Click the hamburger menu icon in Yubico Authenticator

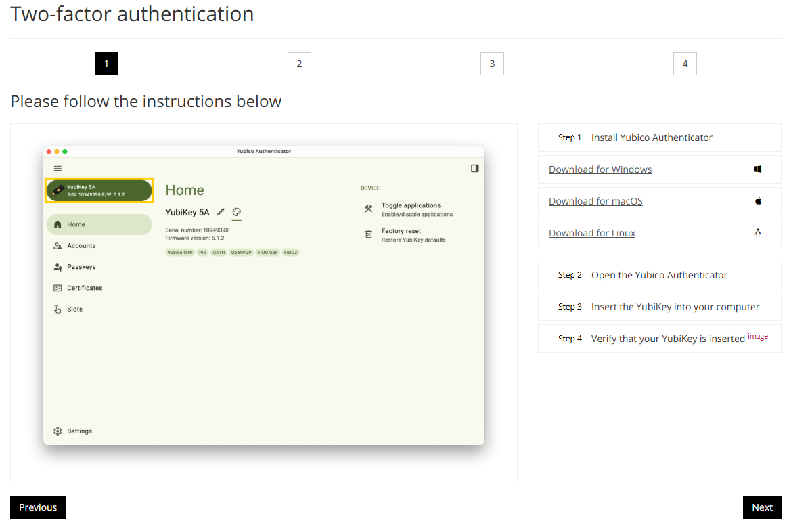(x=58, y=168)
